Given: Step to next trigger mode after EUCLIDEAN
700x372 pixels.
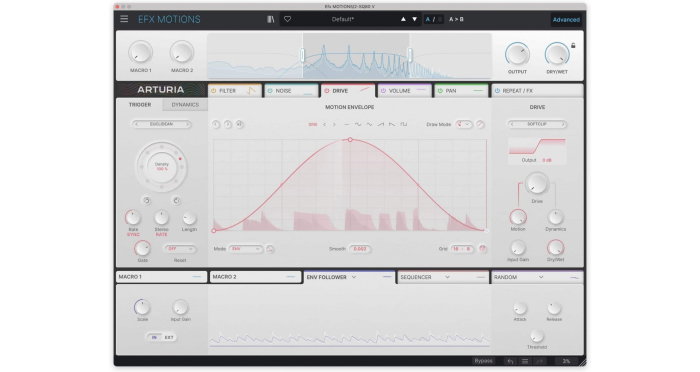Looking at the screenshot, I should [x=187, y=124].
